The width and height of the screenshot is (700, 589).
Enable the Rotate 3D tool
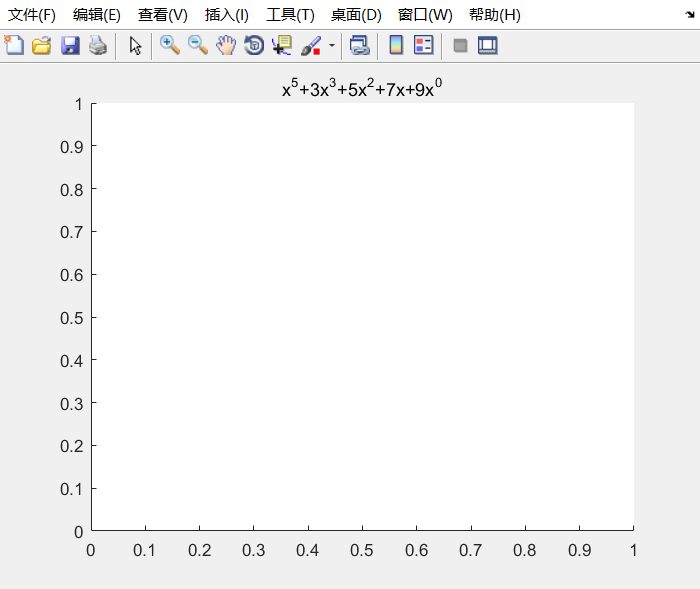pos(254,46)
